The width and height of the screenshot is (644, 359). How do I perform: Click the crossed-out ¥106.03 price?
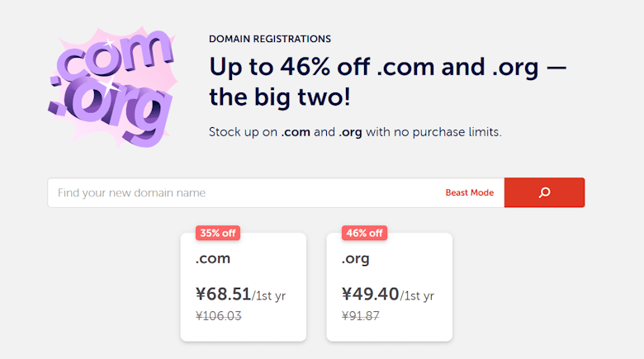tap(219, 316)
